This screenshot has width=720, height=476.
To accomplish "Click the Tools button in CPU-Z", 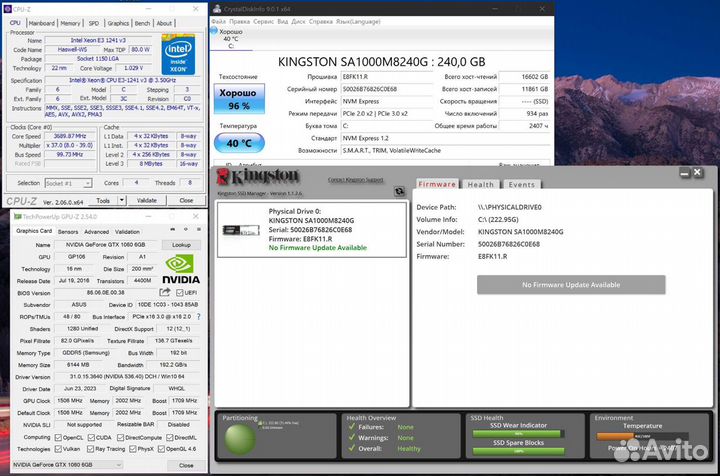I will point(103,200).
